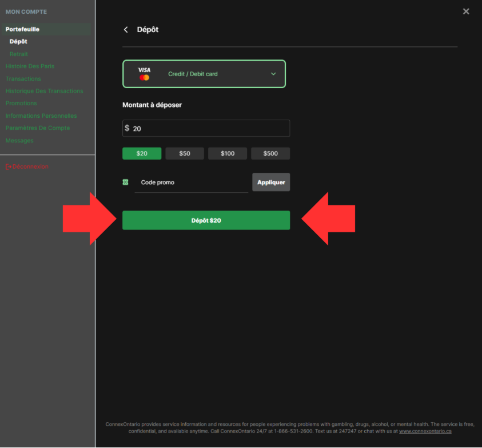Click the back arrow beside Dépôt
This screenshot has width=482, height=448.
pyautogui.click(x=126, y=30)
